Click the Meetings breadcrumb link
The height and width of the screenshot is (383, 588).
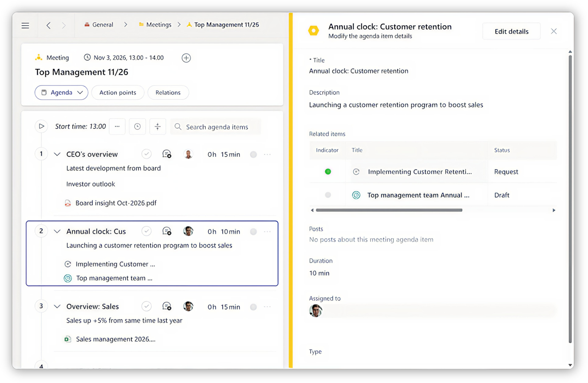pos(158,25)
